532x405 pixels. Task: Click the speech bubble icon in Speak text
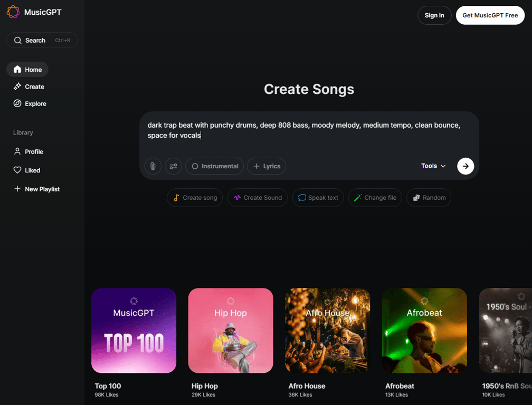pos(302,198)
